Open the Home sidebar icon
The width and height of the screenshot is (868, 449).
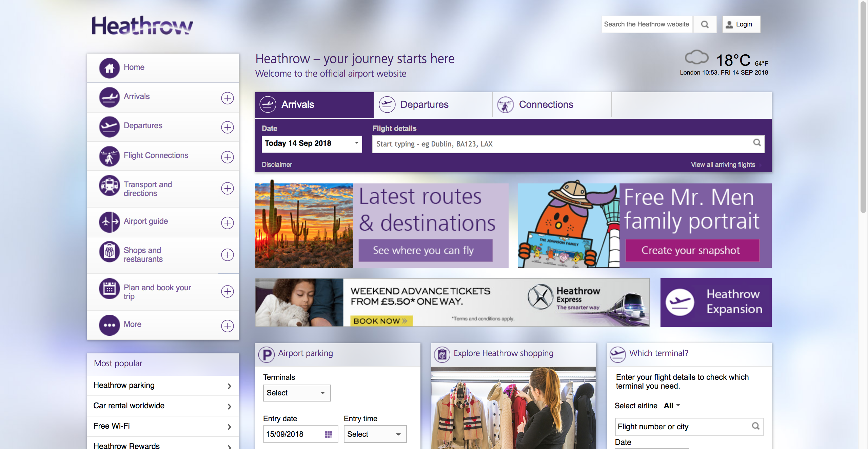109,68
